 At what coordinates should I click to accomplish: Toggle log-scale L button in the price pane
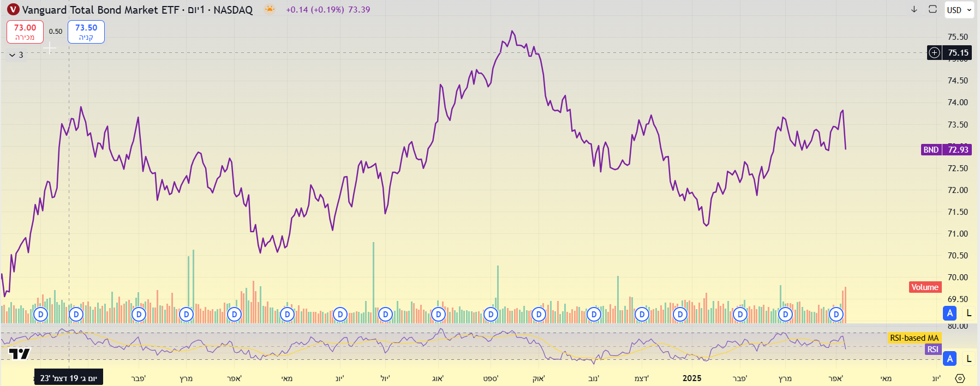pos(969,313)
